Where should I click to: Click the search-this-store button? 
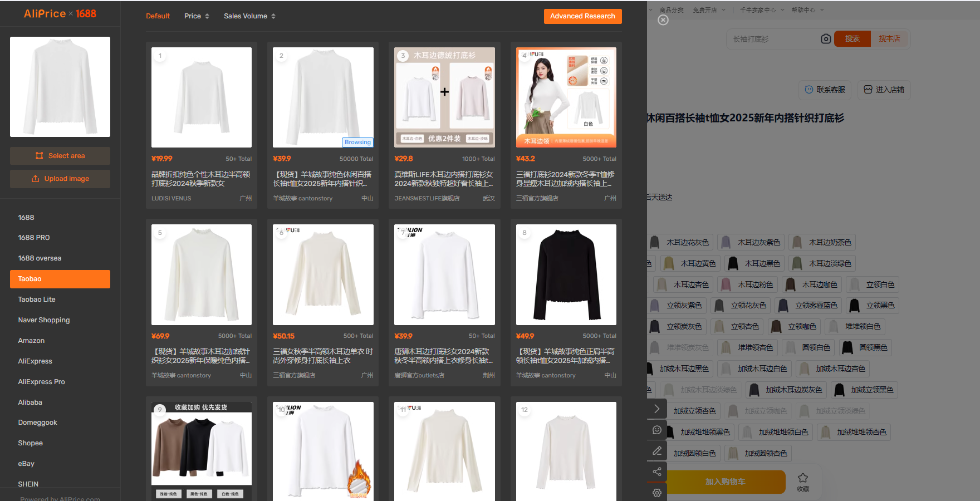click(889, 39)
